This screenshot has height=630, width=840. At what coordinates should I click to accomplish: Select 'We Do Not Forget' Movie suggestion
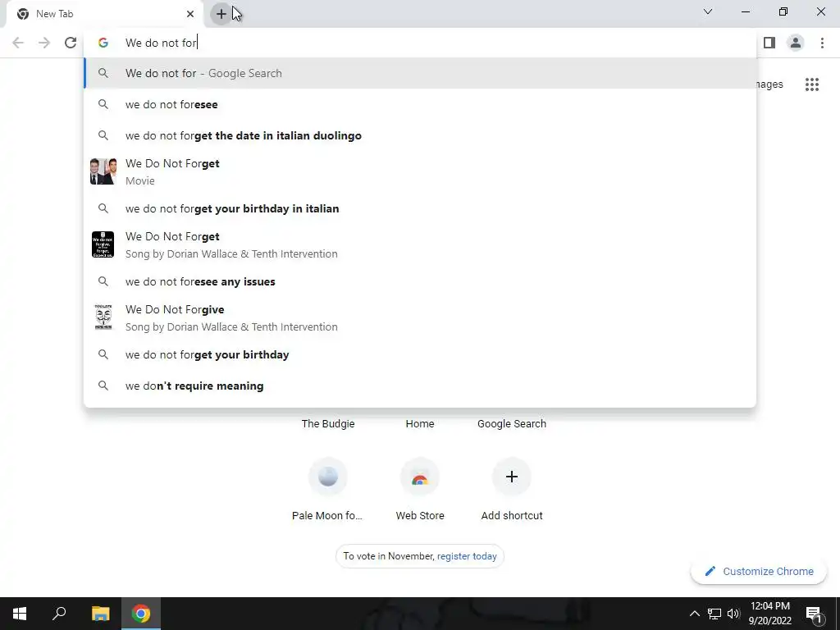(420, 172)
